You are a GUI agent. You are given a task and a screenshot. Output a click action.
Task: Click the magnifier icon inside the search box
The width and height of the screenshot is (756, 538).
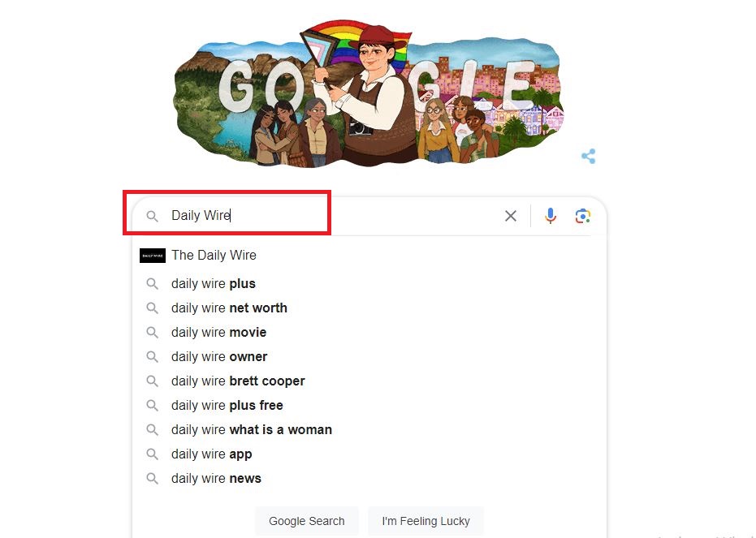[152, 217]
